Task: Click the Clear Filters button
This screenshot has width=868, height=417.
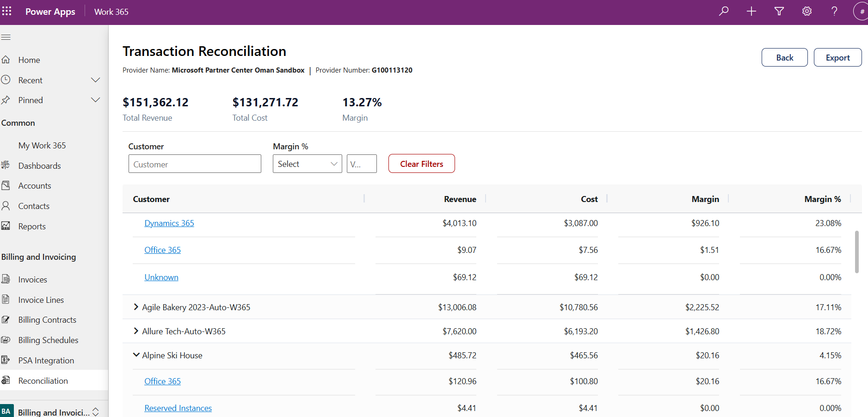Action: point(422,164)
